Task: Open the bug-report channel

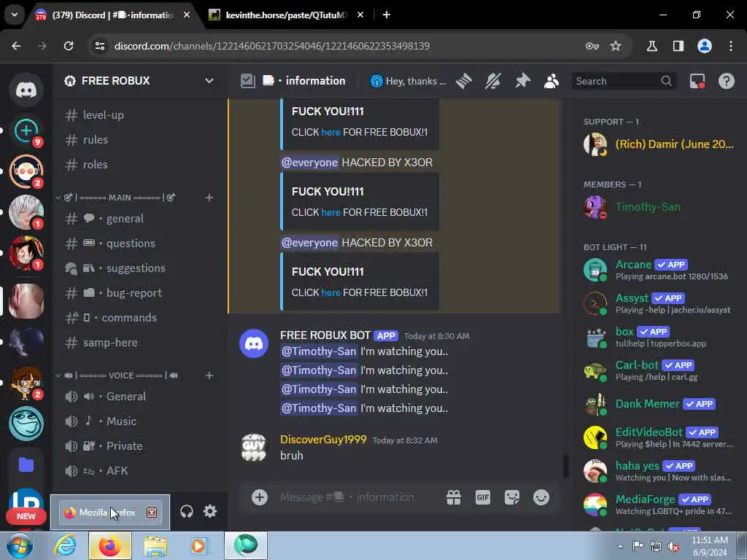Action: point(139,293)
